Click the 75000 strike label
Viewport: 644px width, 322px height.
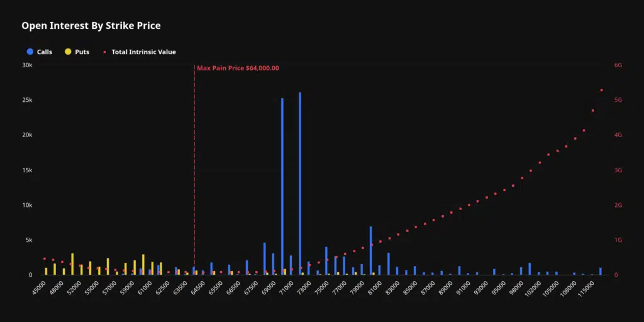coord(323,287)
